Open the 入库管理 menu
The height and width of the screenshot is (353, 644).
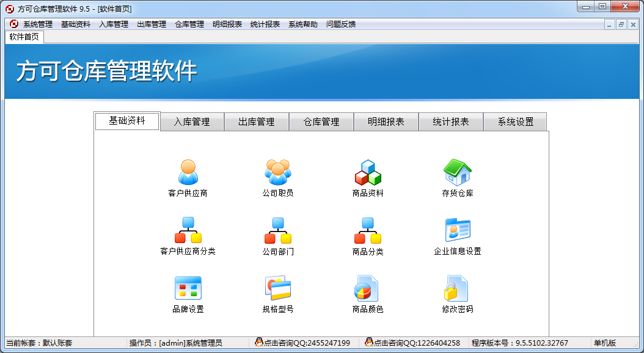pyautogui.click(x=113, y=24)
